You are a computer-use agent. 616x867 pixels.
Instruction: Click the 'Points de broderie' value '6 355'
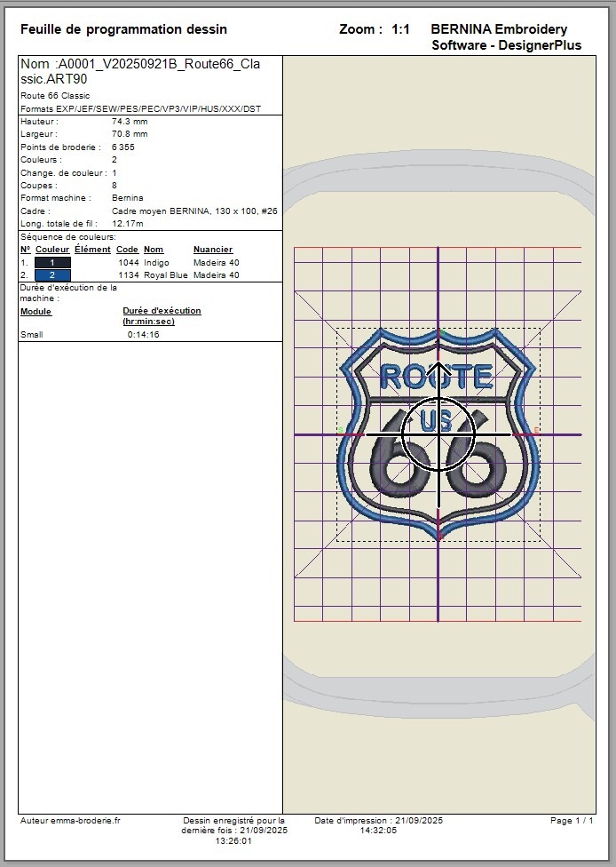pyautogui.click(x=122, y=147)
